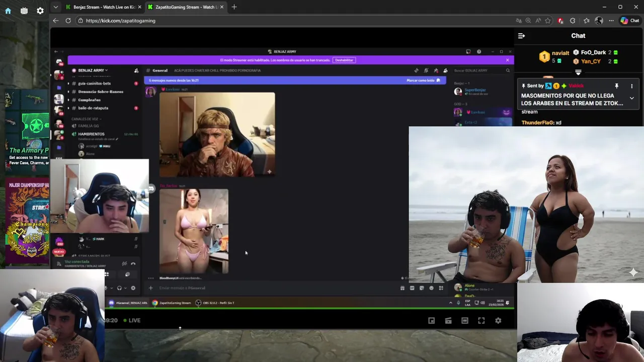644x362 pixels.
Task: Click Discord attach plus button
Action: tap(150, 288)
